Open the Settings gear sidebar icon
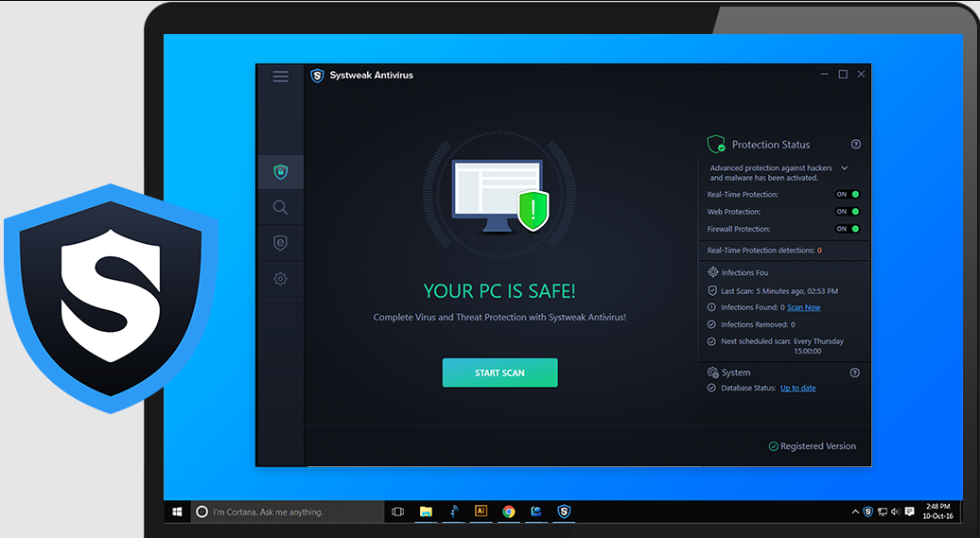980x538 pixels. (x=281, y=279)
